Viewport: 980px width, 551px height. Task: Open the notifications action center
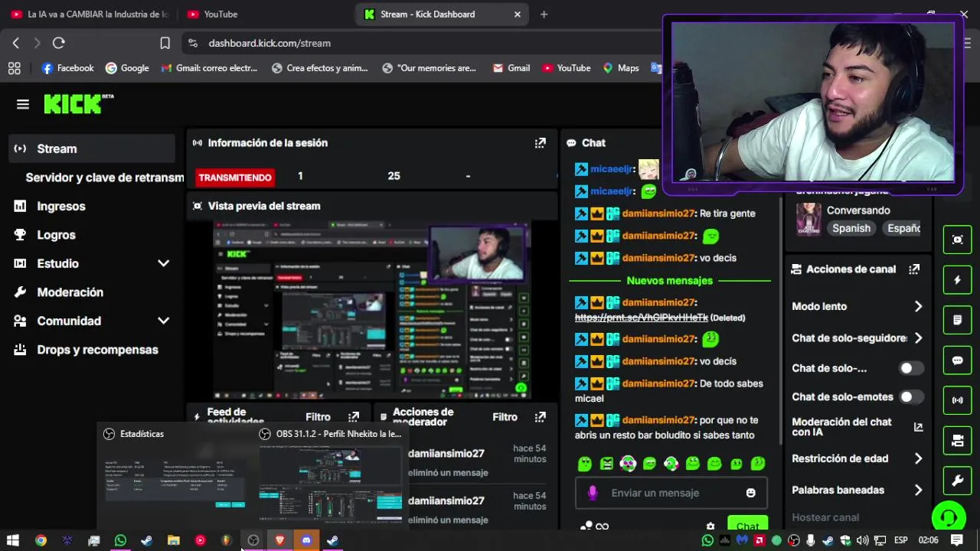(957, 540)
